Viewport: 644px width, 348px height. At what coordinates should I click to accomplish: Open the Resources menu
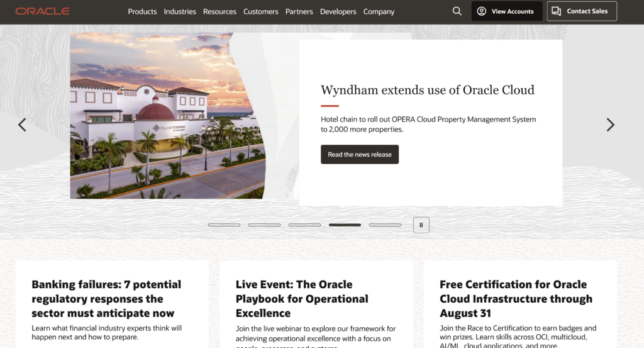[219, 11]
